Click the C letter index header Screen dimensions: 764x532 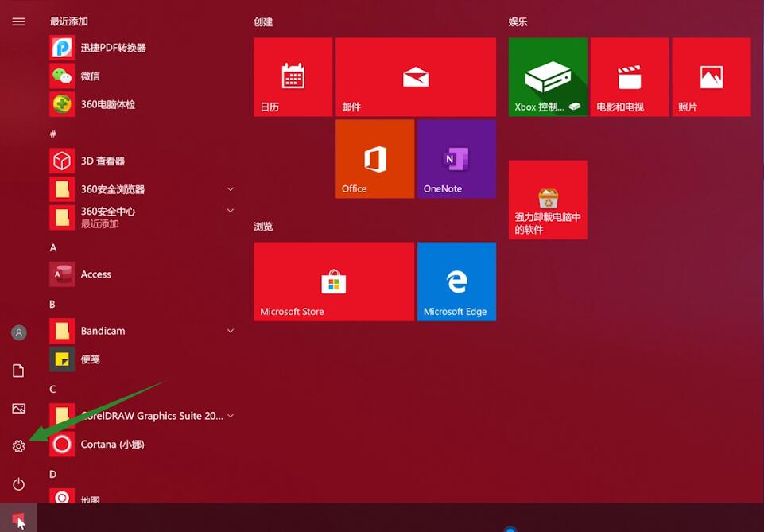[52, 389]
